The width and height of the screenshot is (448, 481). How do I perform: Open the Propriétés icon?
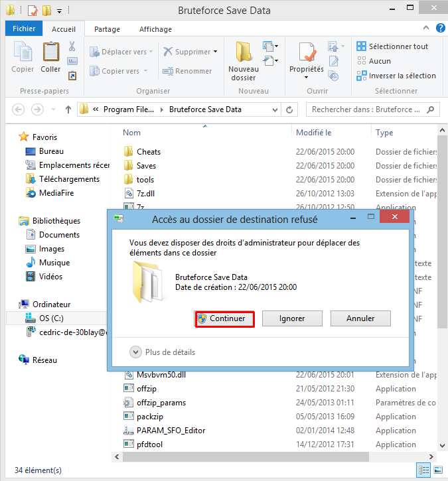(307, 52)
